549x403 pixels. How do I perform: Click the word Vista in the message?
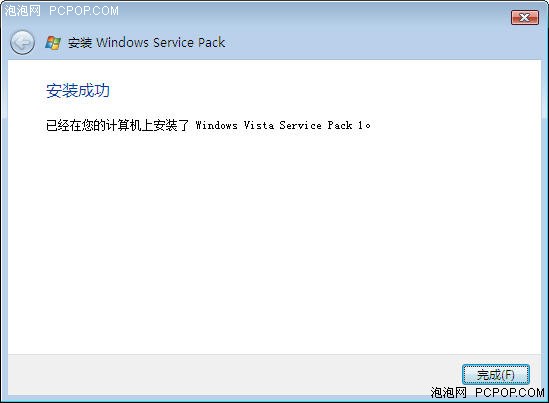coord(259,125)
